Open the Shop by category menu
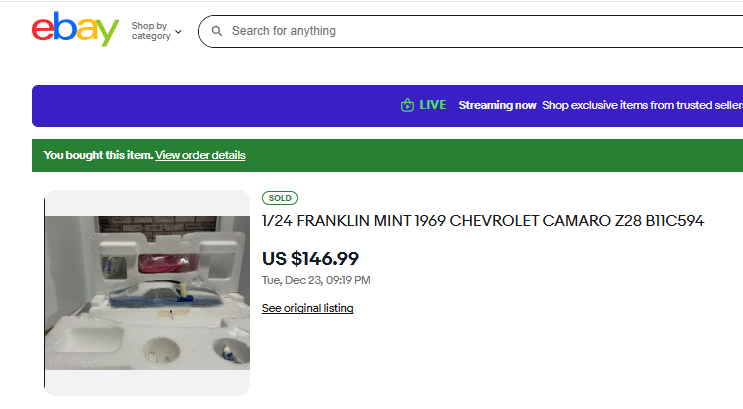 151,31
